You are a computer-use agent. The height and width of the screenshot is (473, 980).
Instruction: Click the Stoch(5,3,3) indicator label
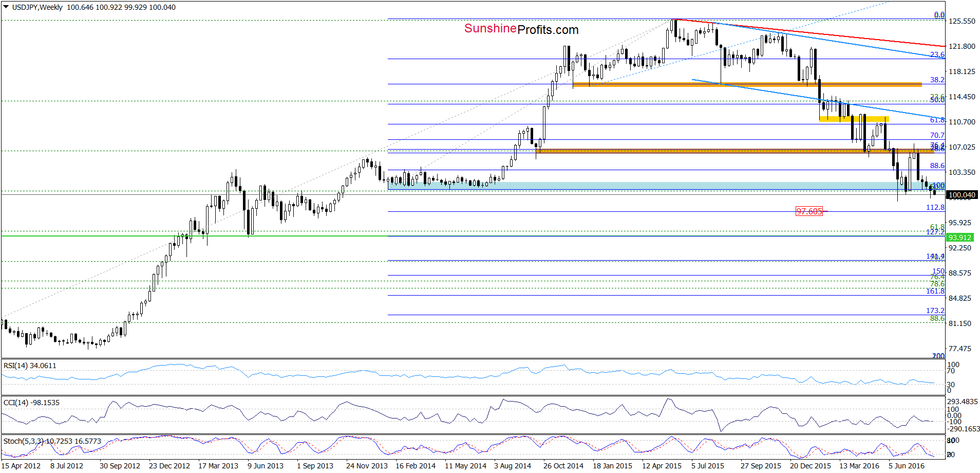point(52,441)
